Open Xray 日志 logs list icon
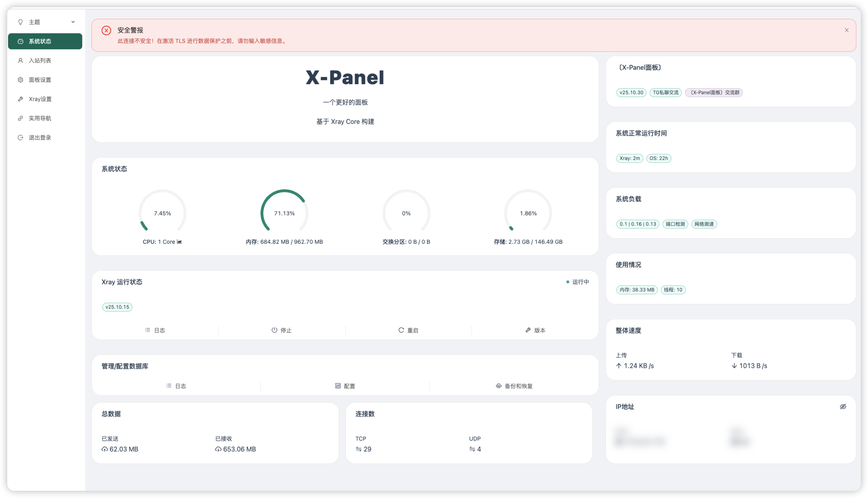This screenshot has width=868, height=498. point(148,330)
